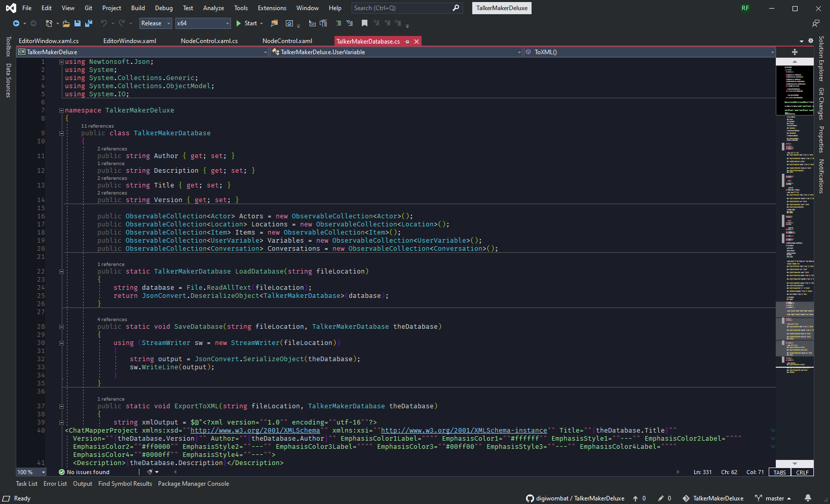This screenshot has width=830, height=504.
Task: Open the x64 platform dropdown
Action: tap(203, 23)
